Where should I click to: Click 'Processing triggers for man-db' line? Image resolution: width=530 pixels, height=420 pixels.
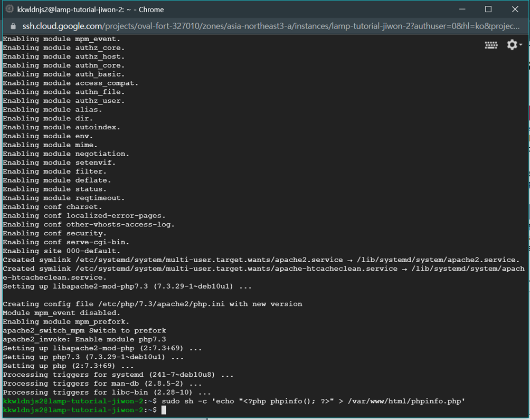coord(102,384)
